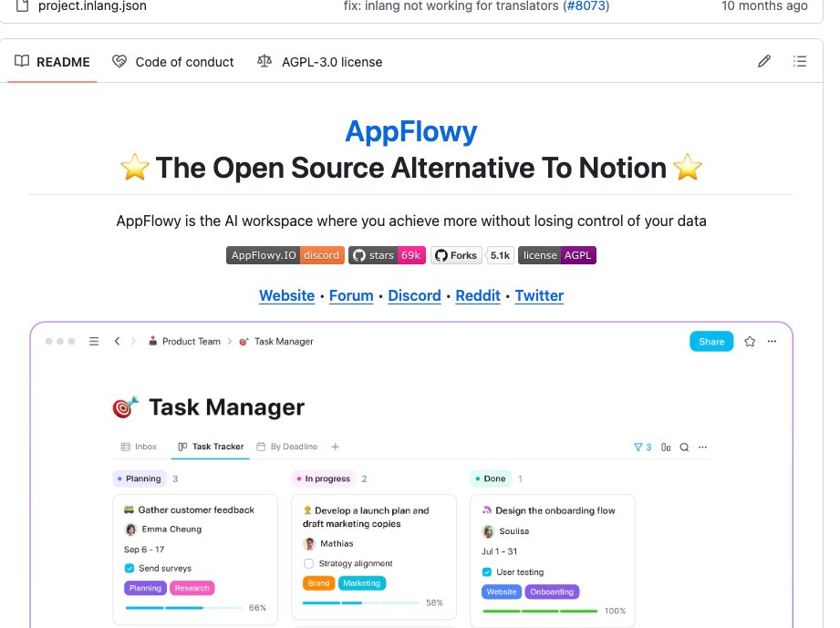Open the board group settings icon
This screenshot has height=628, width=840.
pyautogui.click(x=666, y=447)
